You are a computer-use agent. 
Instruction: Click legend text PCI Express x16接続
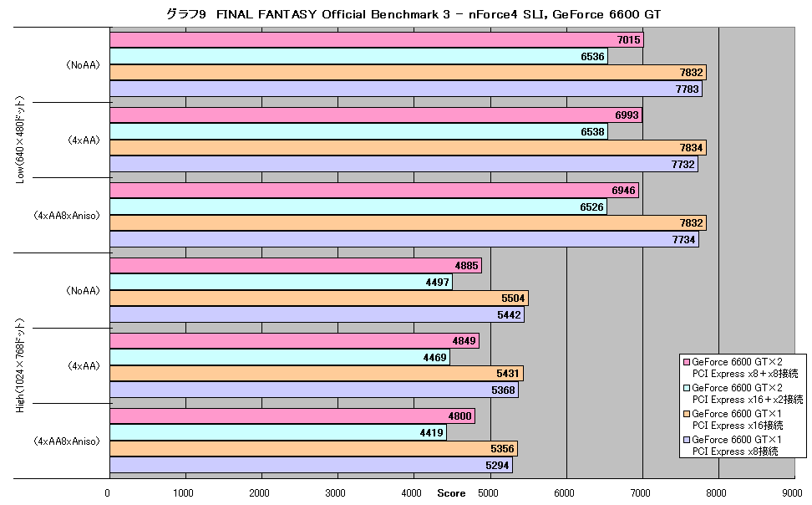[x=738, y=426]
